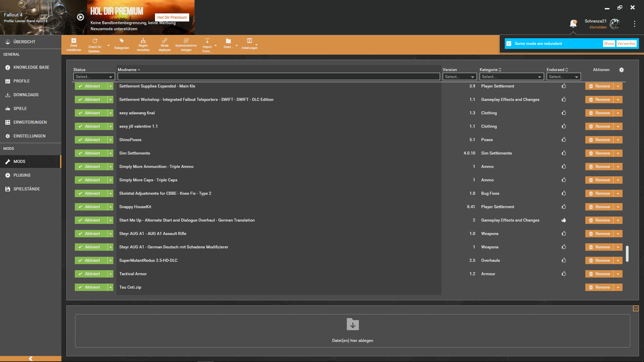The width and height of the screenshot is (644, 362).
Task: Toggle Aktiviert for Simply More Ammunition
Action: [x=91, y=167]
